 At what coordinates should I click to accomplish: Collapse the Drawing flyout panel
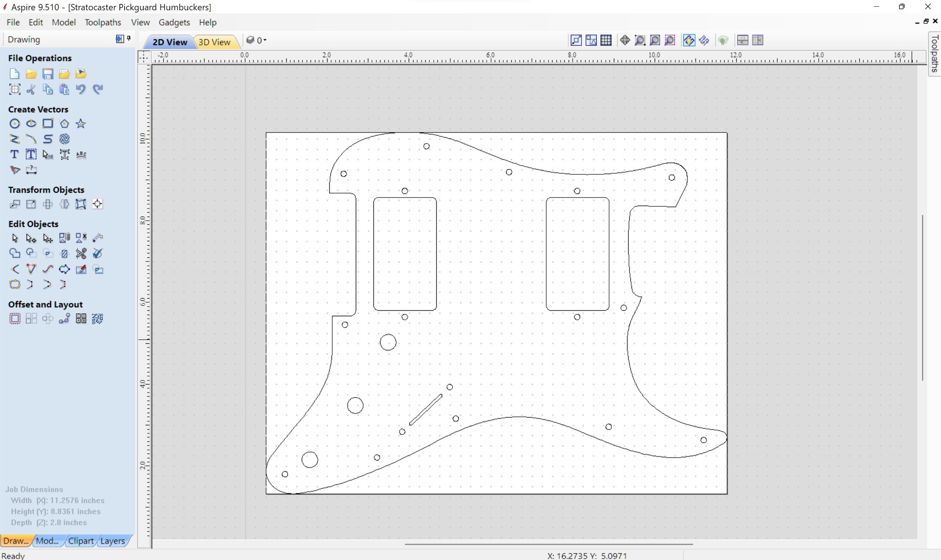click(119, 39)
